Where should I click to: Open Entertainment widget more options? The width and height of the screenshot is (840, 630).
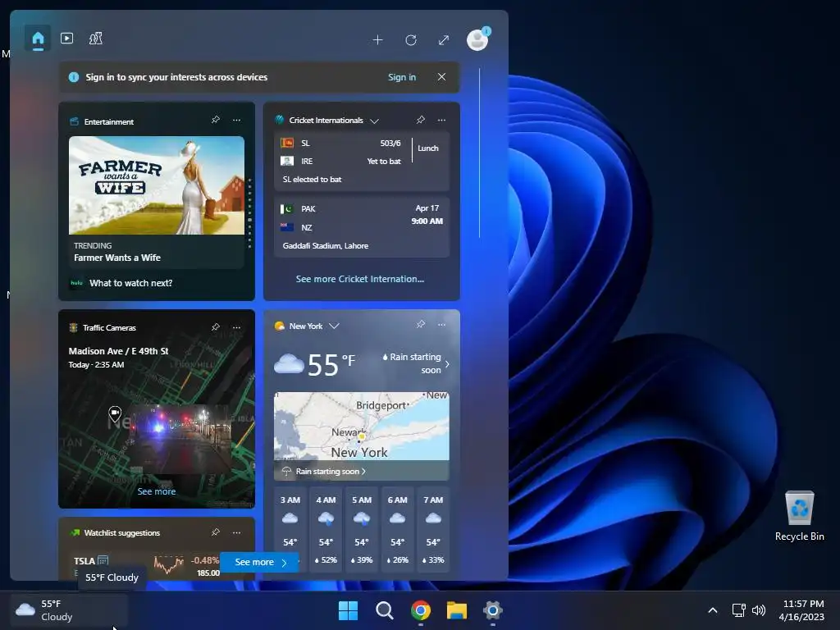coord(237,120)
